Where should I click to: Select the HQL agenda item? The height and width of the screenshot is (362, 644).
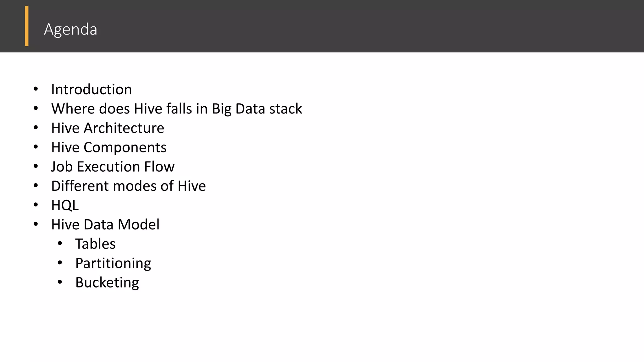pos(65,205)
